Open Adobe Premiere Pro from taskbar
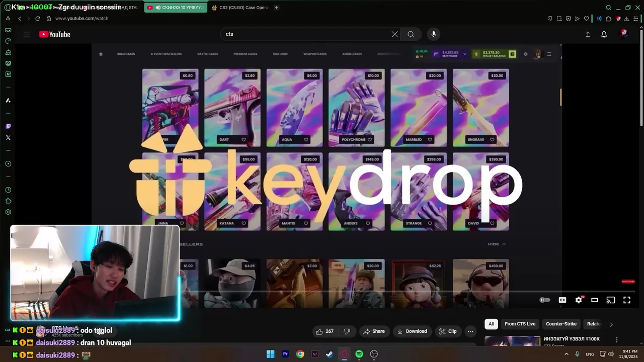The height and width of the screenshot is (362, 644). pos(285,354)
